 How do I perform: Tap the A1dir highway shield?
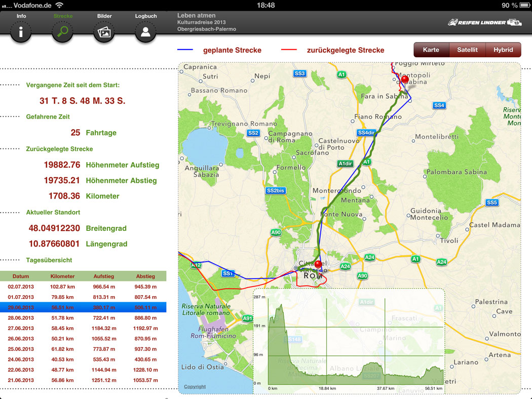[x=346, y=164]
